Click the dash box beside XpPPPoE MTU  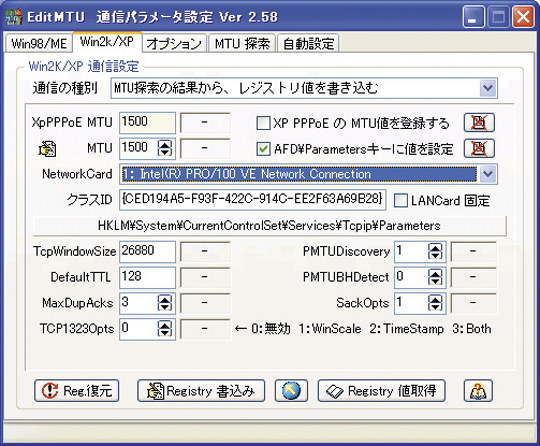[x=205, y=123]
